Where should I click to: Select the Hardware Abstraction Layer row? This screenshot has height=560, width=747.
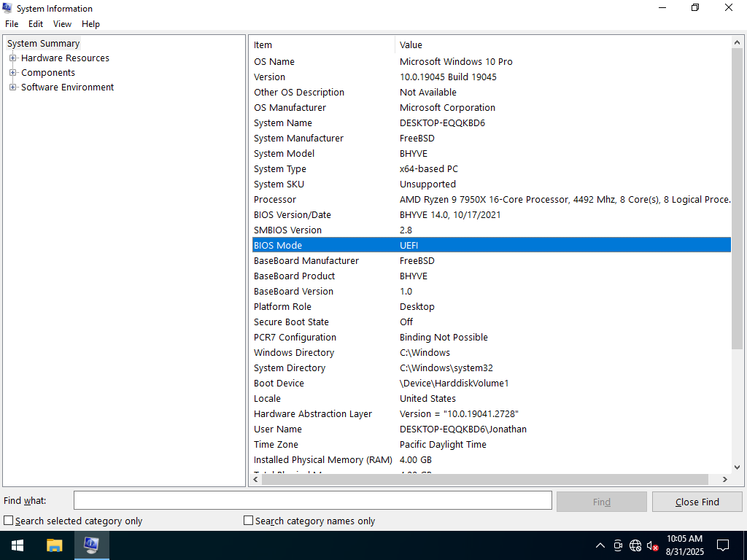coord(491,414)
